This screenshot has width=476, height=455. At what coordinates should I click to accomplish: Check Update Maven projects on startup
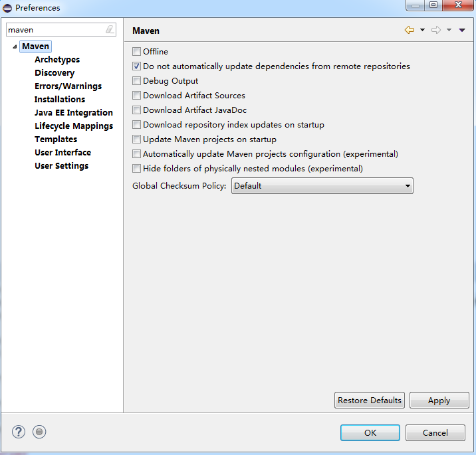pos(136,139)
